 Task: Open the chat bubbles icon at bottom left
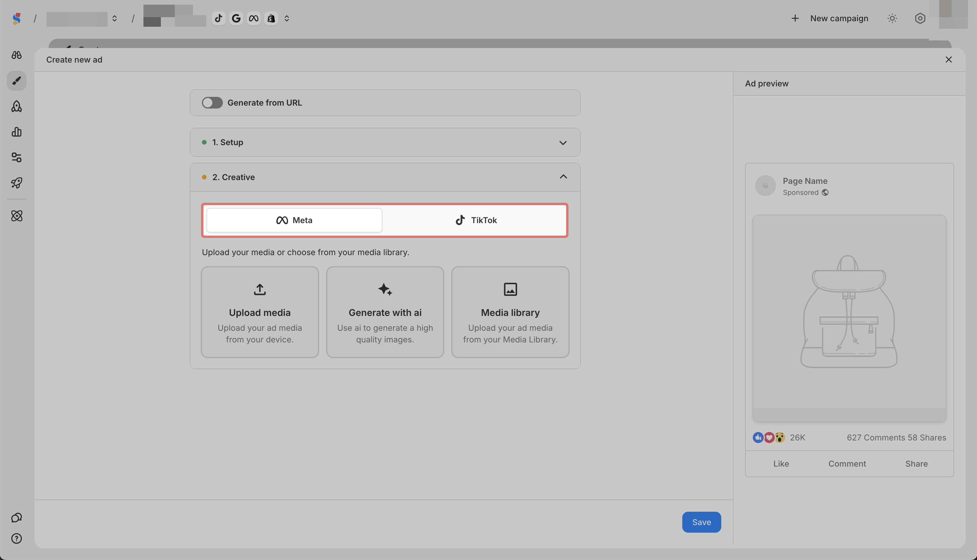(x=17, y=518)
